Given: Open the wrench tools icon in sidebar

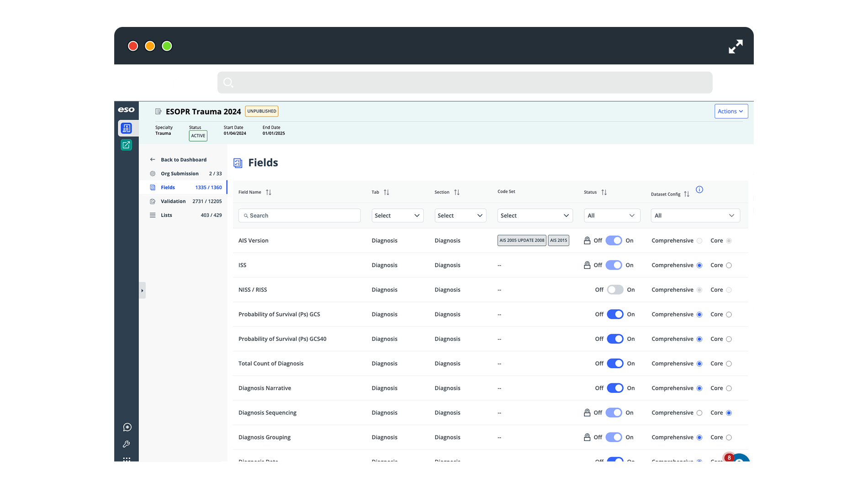Looking at the screenshot, I should coord(127,444).
